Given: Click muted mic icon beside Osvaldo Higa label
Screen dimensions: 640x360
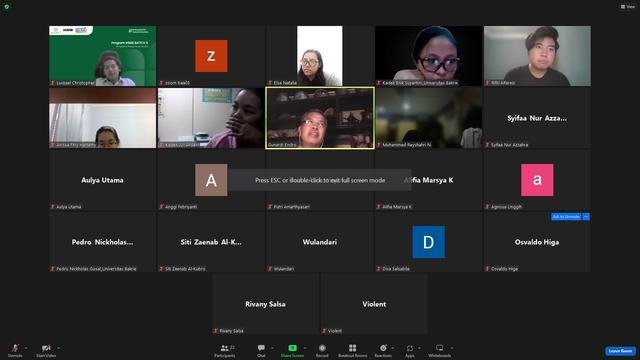Looking at the screenshot, I should [x=487, y=269].
